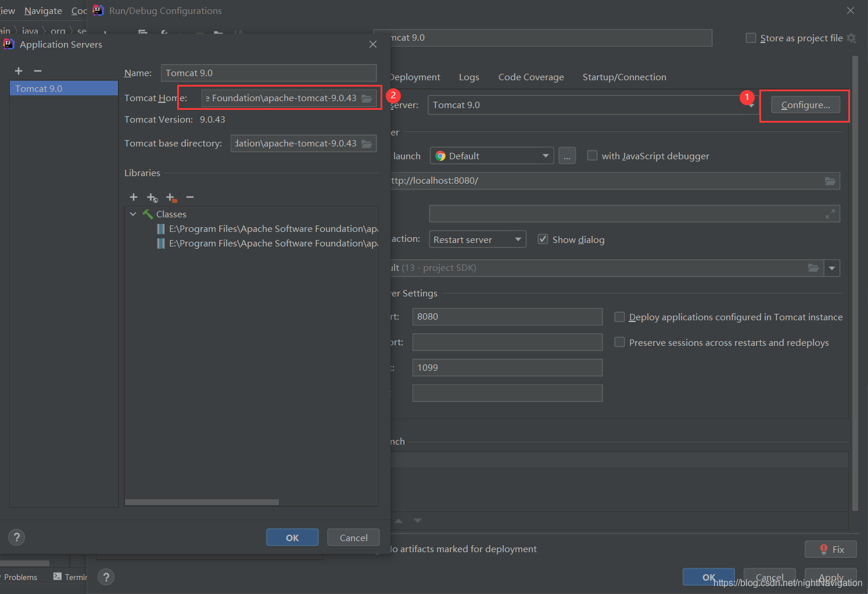Click Apply in Run/Debug Configurations window
Screen dimensions: 868x594
[x=831, y=577]
